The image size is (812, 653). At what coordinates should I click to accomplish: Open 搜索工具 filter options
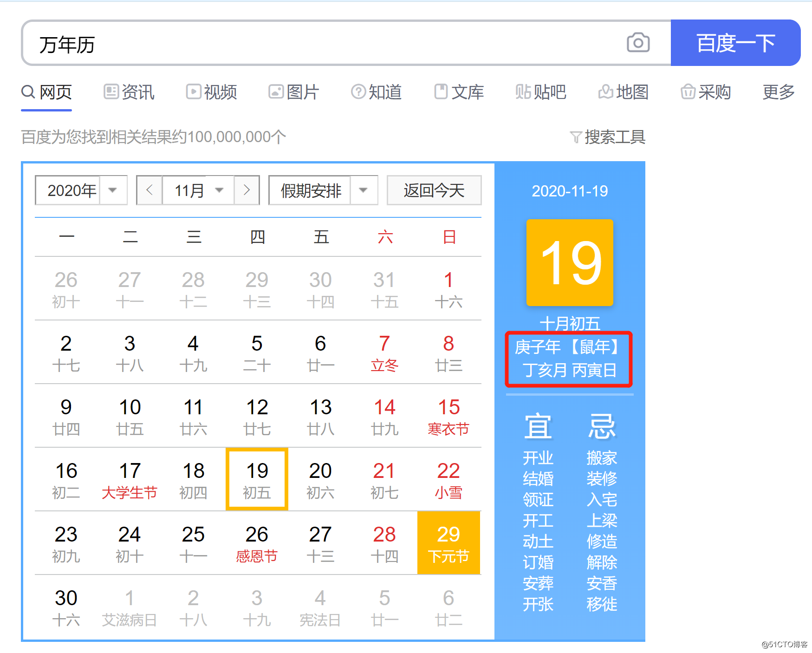[x=608, y=137]
